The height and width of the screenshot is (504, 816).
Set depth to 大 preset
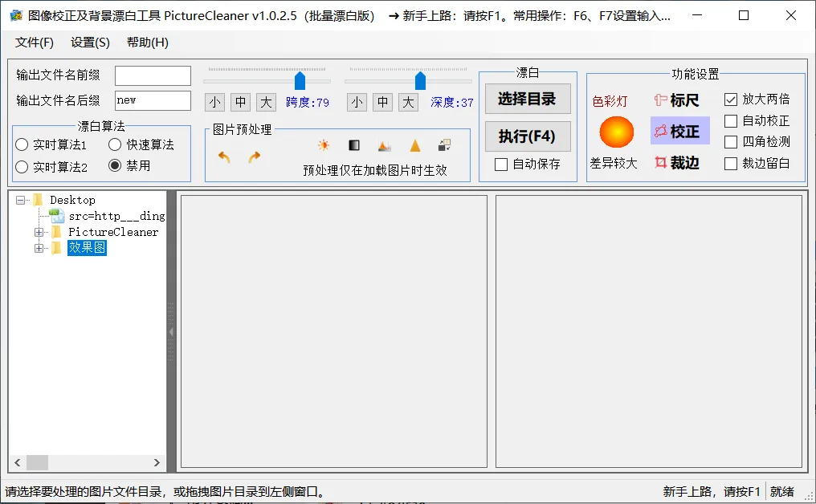[x=408, y=102]
